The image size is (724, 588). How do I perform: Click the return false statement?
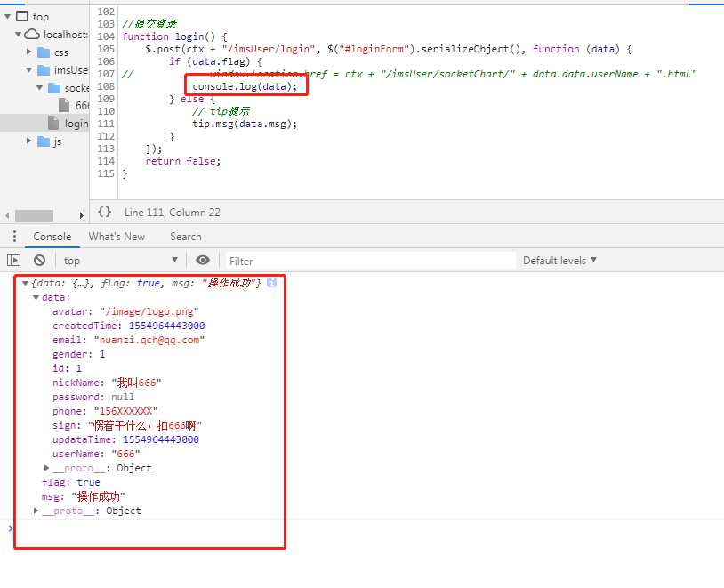pos(183,161)
